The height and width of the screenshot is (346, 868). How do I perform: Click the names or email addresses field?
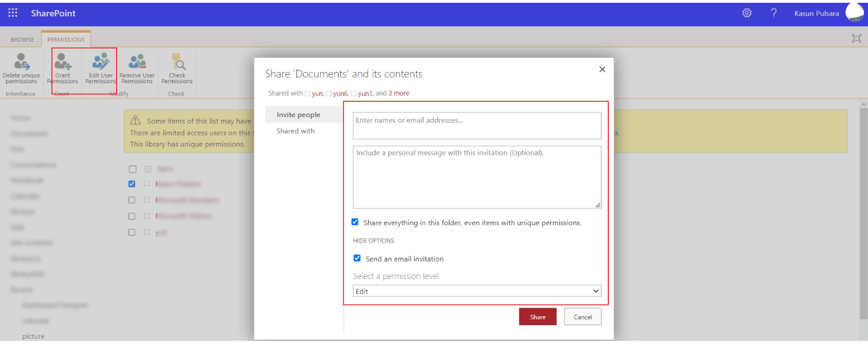[477, 125]
